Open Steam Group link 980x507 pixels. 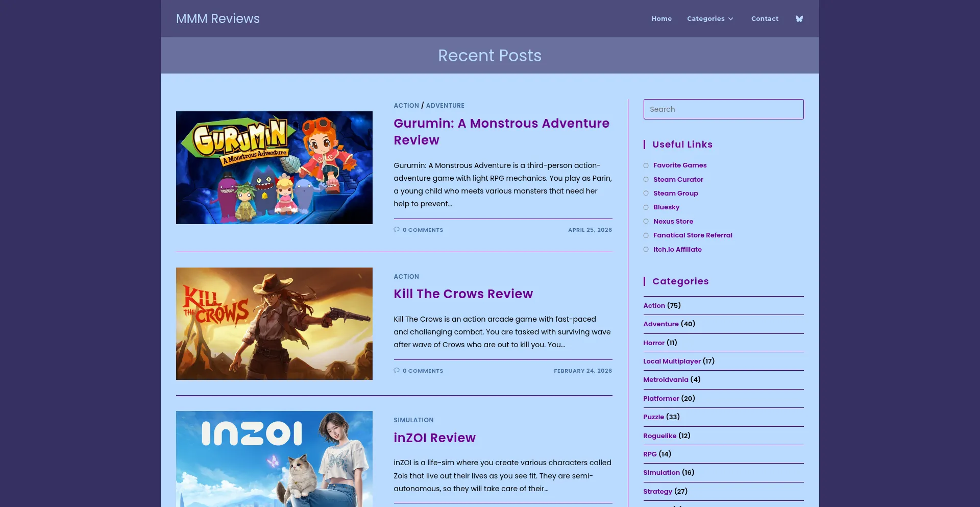(676, 193)
